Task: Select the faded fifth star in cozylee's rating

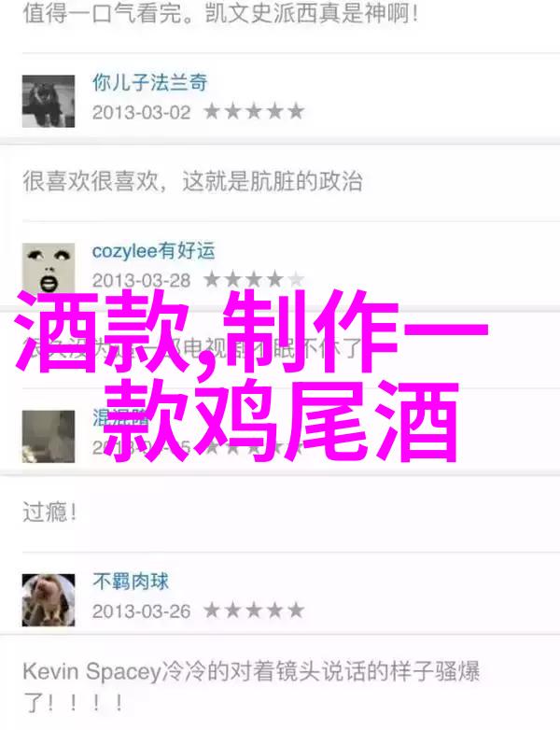Action: 296,280
